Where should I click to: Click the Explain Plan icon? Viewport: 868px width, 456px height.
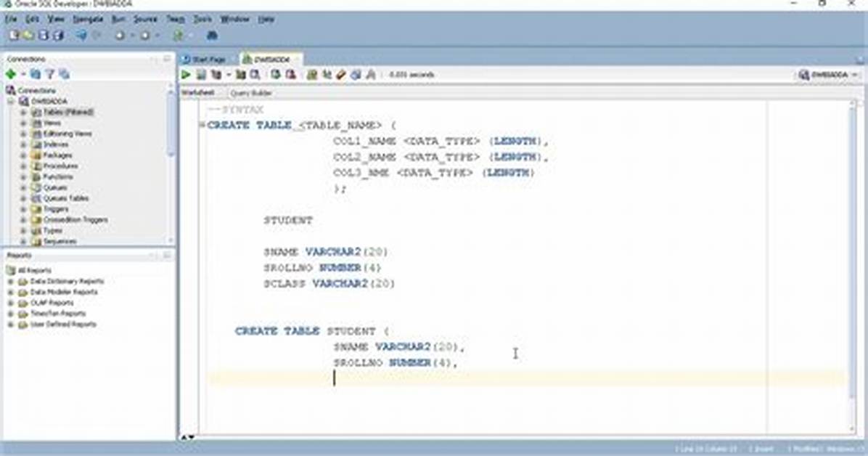tap(216, 75)
